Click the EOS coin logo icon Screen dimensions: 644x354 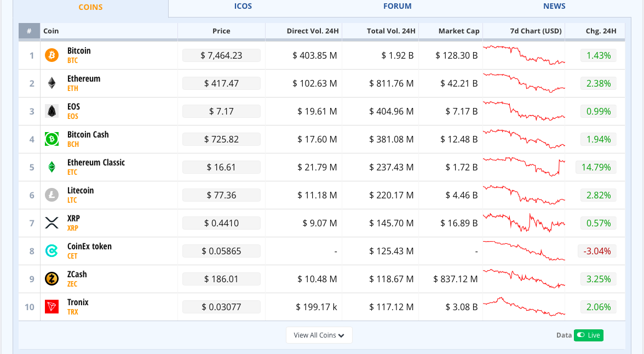coord(51,111)
